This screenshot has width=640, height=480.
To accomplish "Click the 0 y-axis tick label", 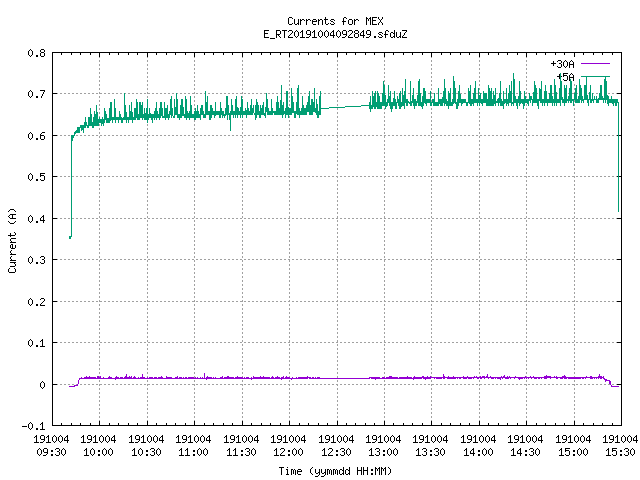I will coord(42,385).
